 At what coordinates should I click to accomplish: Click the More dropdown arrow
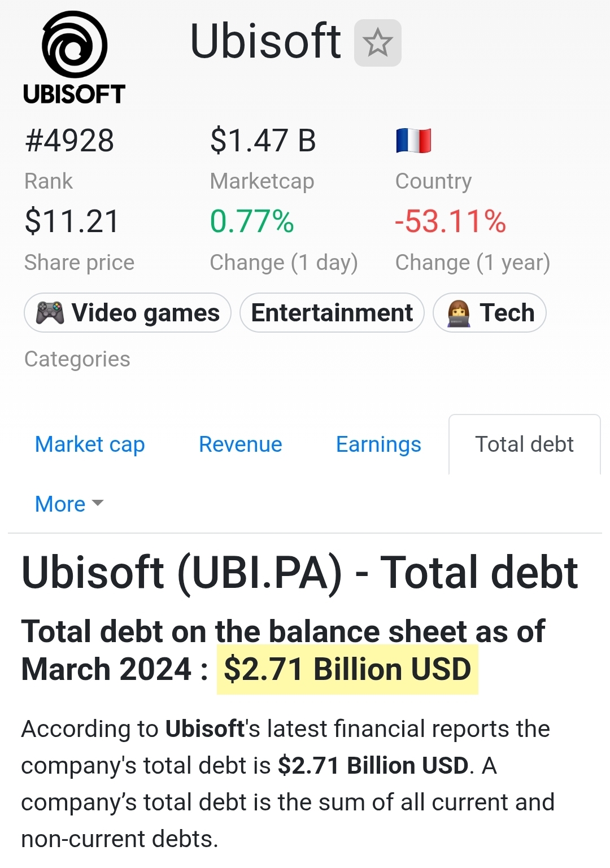98,503
